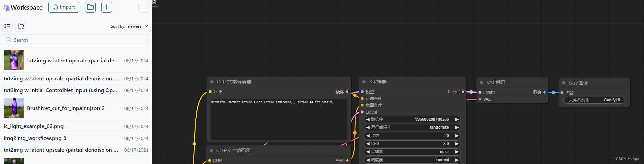Click VAE input socket on VAE解码
644x164 pixels.
(x=480, y=99)
